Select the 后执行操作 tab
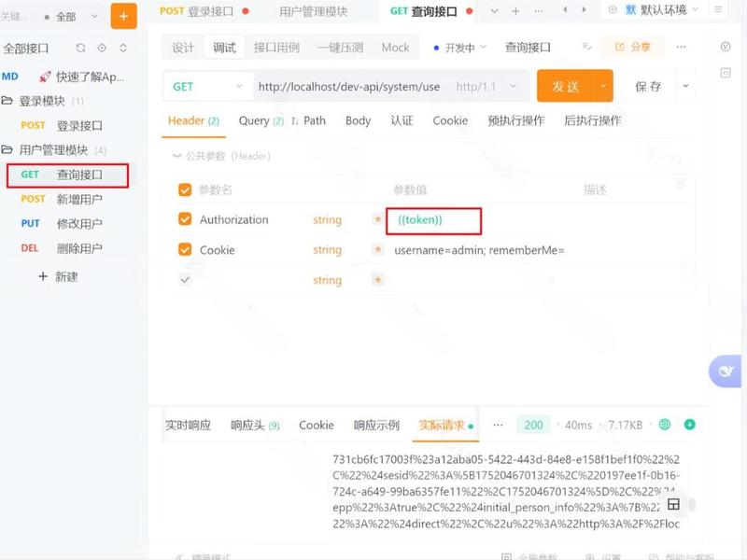This screenshot has width=747, height=560. (x=593, y=121)
